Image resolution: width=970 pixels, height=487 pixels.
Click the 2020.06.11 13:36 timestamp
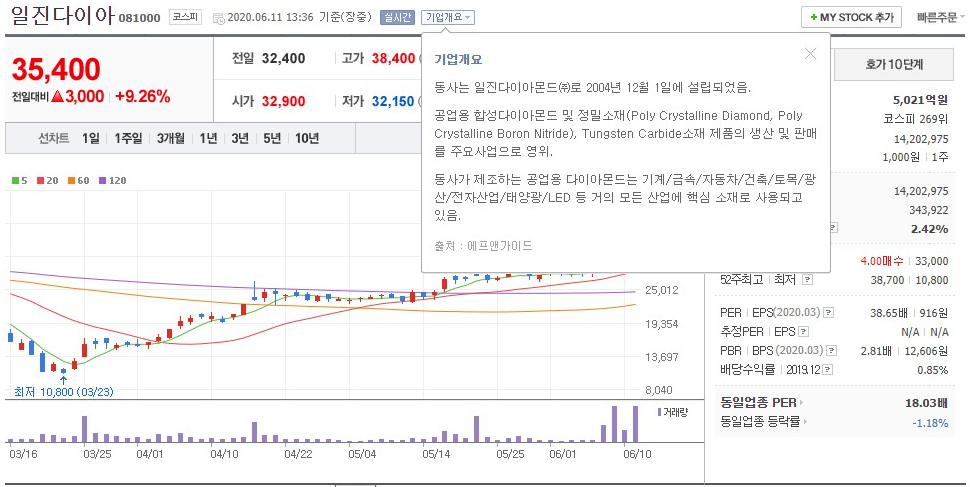click(271, 17)
